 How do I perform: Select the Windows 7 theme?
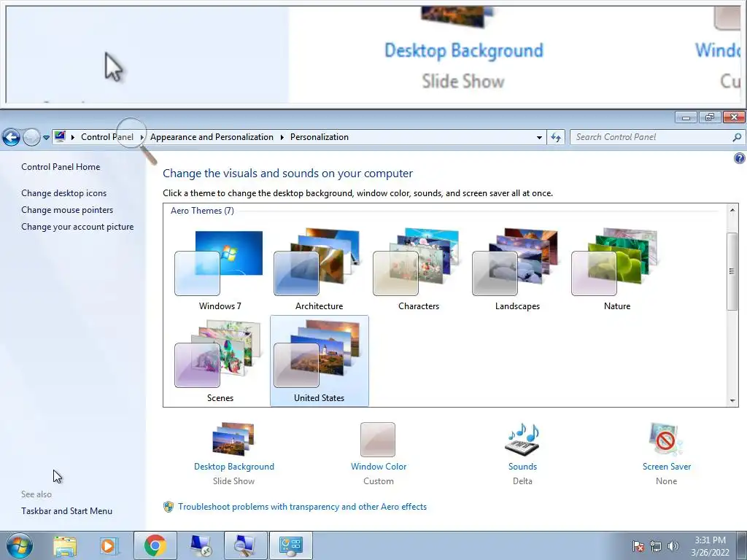tap(220, 270)
